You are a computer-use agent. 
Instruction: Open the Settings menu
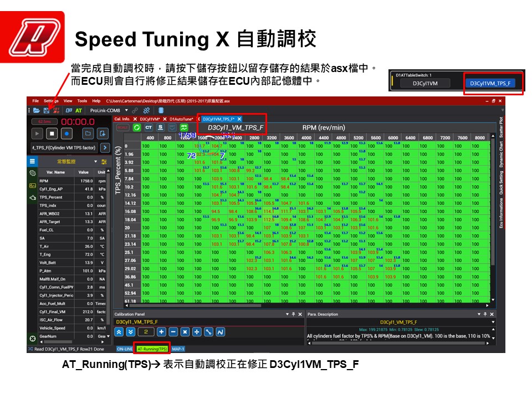(x=51, y=101)
